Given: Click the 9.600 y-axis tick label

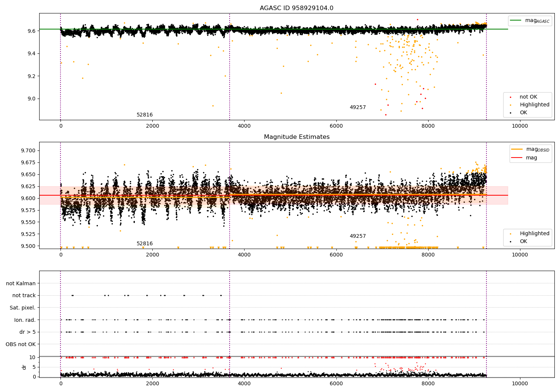Looking at the screenshot, I should [x=28, y=199].
